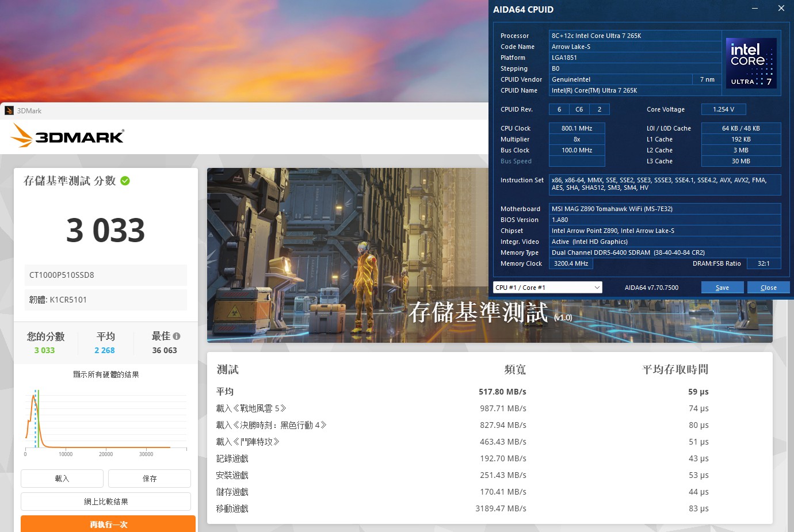Click the average score 2 268
This screenshot has width=794, height=532.
click(105, 350)
